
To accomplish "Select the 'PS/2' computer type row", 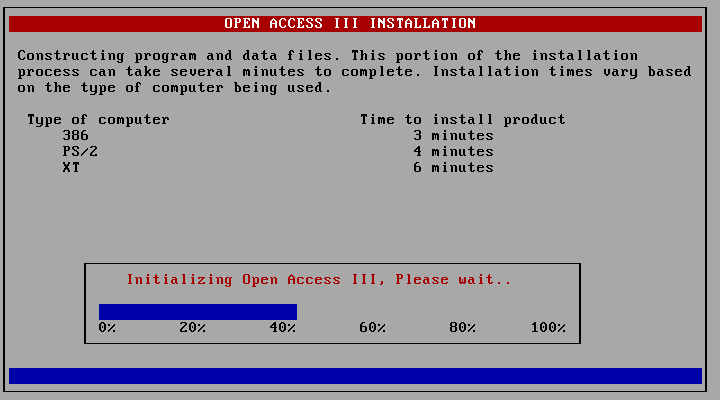I will [80, 152].
